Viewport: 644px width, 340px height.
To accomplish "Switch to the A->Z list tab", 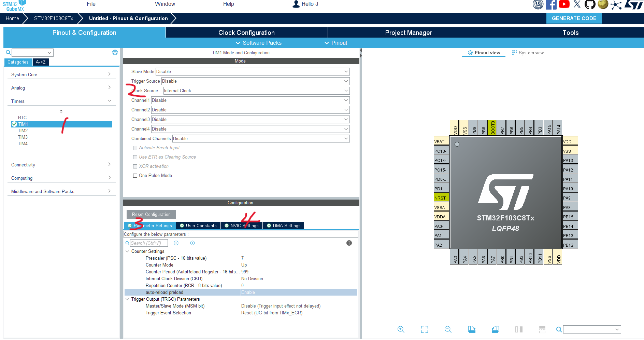I will pyautogui.click(x=41, y=62).
